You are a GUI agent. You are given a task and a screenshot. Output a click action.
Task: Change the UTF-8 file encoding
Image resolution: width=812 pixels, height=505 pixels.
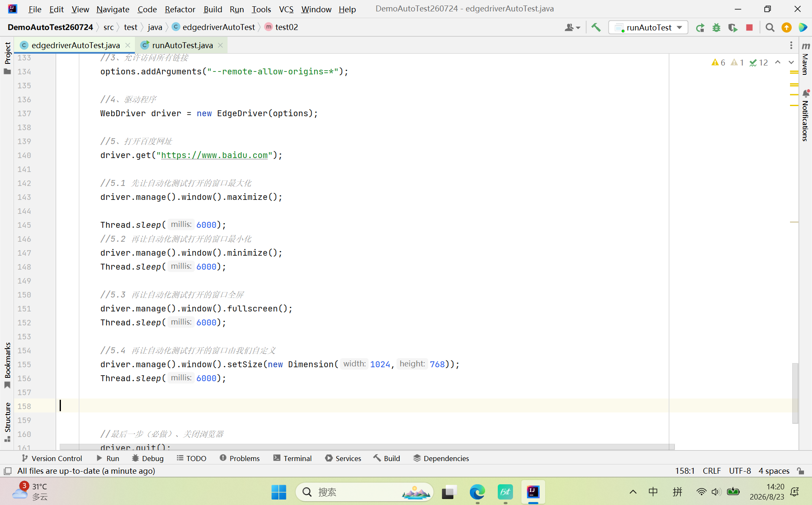(740, 471)
